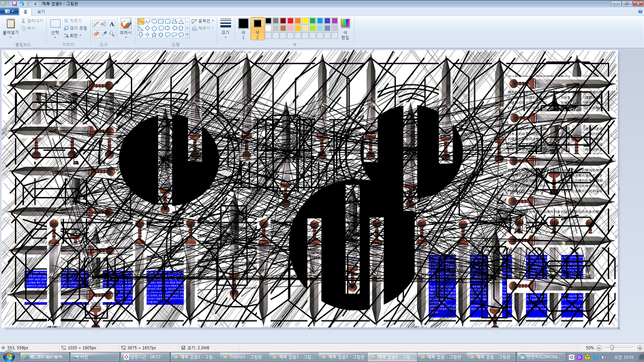Select the Eraser tool

(96, 33)
